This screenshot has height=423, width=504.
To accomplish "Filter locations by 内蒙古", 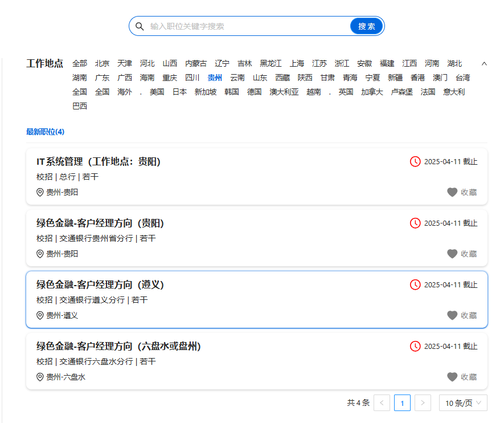I will (196, 64).
